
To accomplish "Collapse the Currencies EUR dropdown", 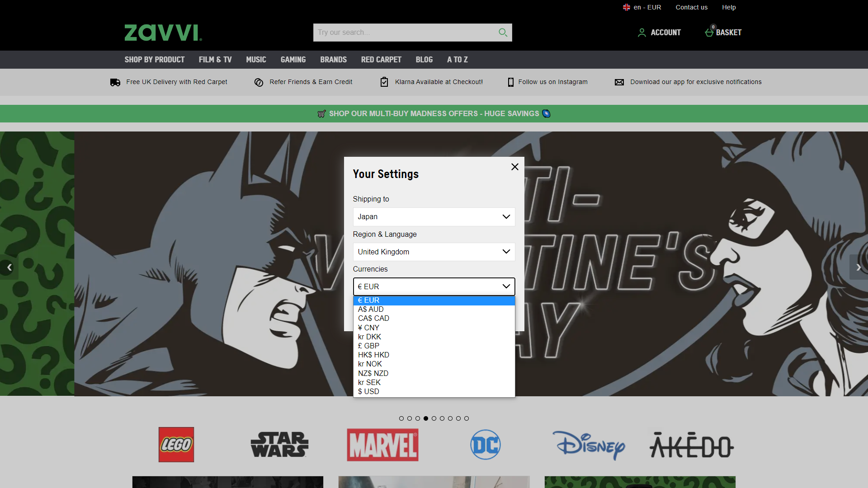I will (434, 286).
